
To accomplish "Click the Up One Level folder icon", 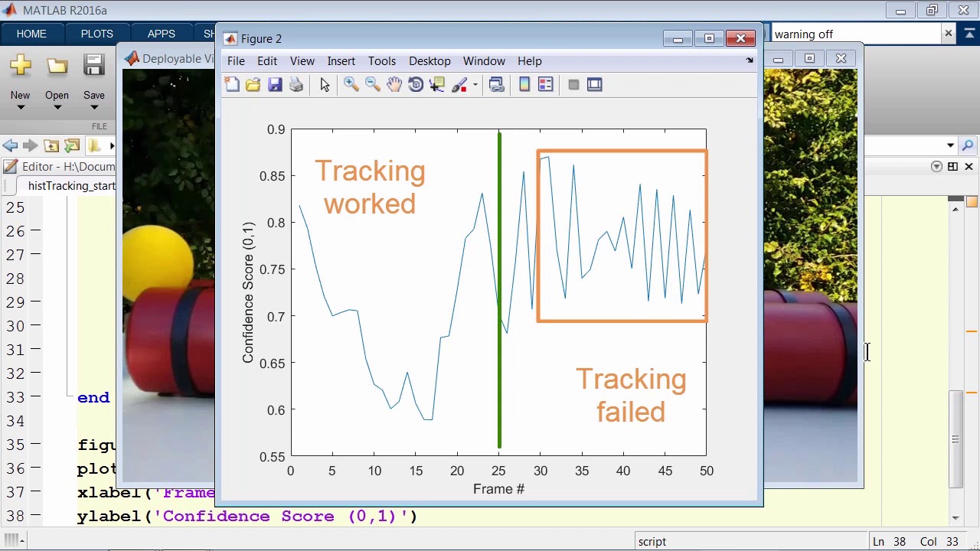I will point(51,145).
